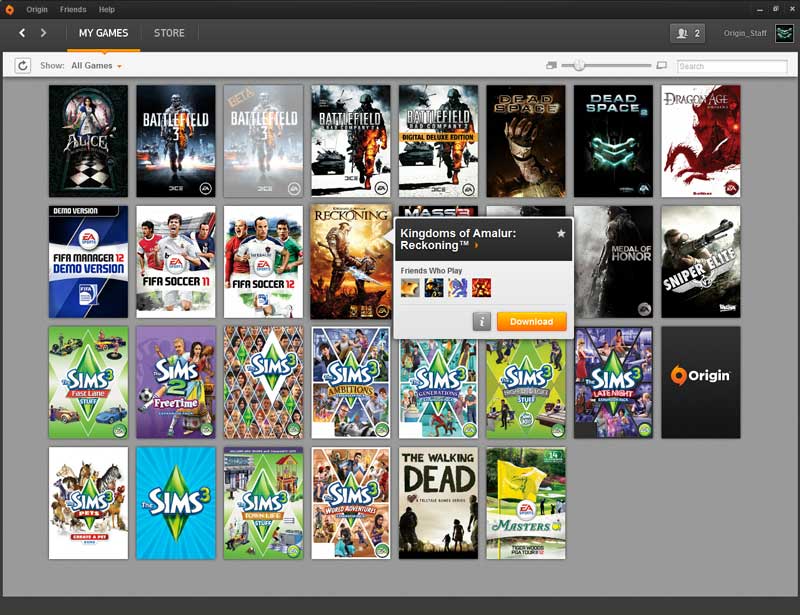This screenshot has height=615, width=800.
Task: Select The Sims 3 Town Life Stuff tile
Action: click(263, 503)
